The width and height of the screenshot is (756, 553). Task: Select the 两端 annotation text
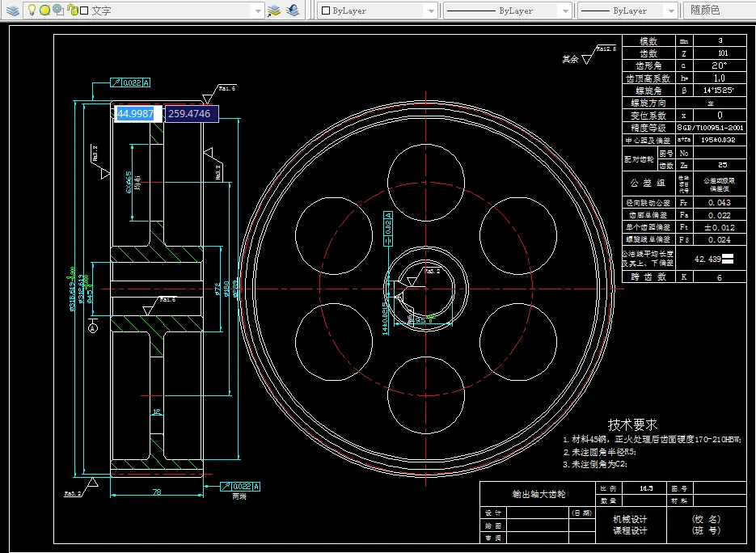(x=239, y=496)
